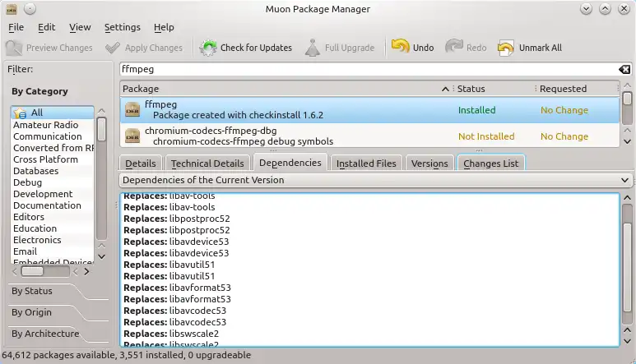Open the View menu

pos(80,27)
